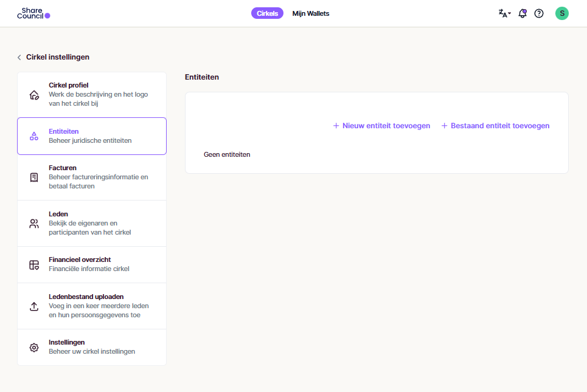This screenshot has width=587, height=392.
Task: Click the Facturen receipt icon
Action: 34,177
